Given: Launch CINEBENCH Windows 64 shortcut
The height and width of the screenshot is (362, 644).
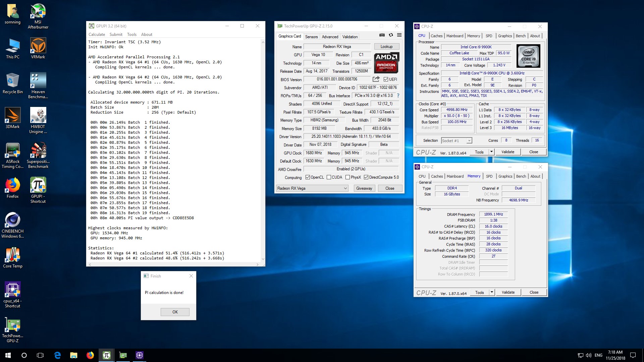Looking at the screenshot, I should click(12, 226).
